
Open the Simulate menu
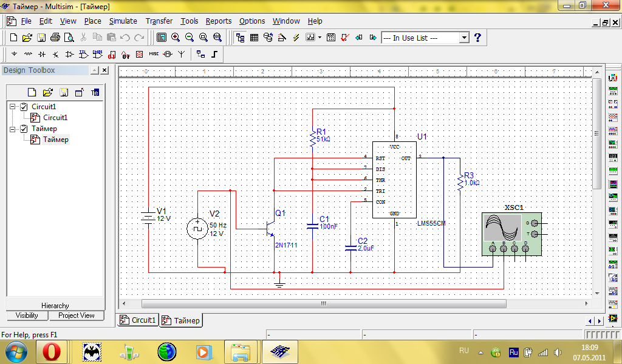123,21
